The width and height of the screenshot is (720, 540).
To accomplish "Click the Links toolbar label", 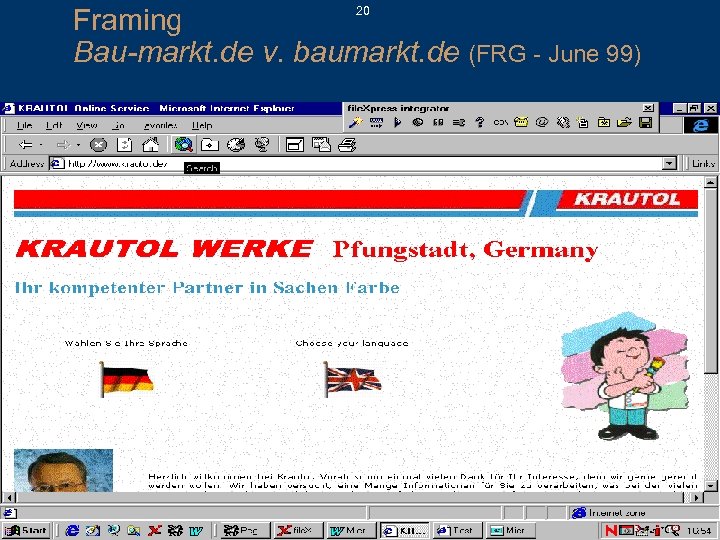I will [703, 163].
